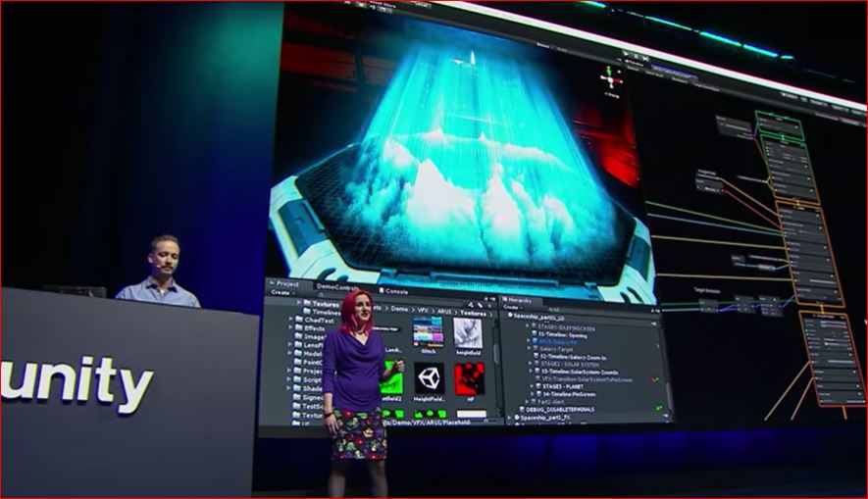Select the ChadTest folder icon
This screenshot has width=868, height=499.
tap(299, 320)
